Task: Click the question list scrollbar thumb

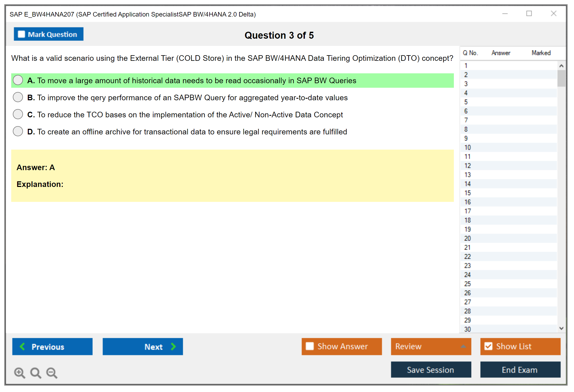Action: [561, 78]
